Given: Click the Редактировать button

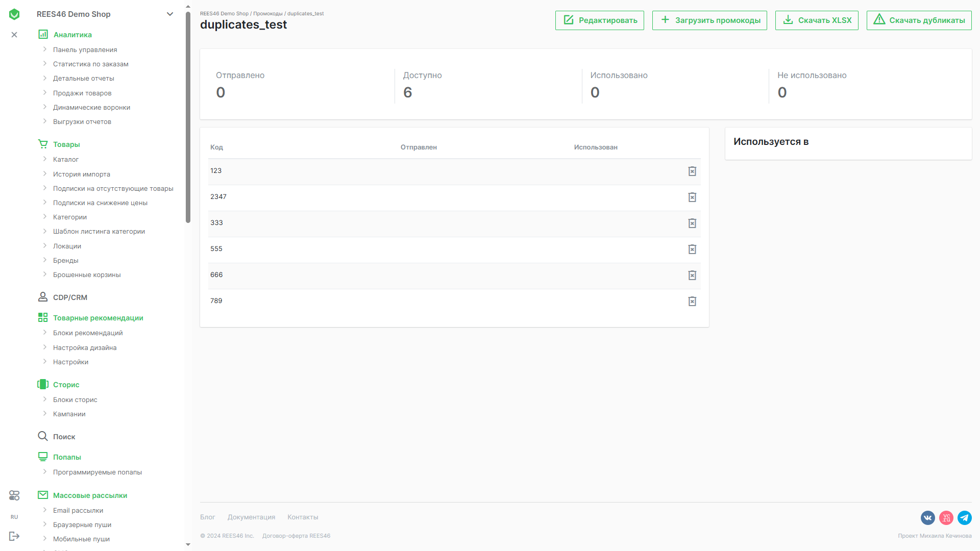Looking at the screenshot, I should point(600,20).
